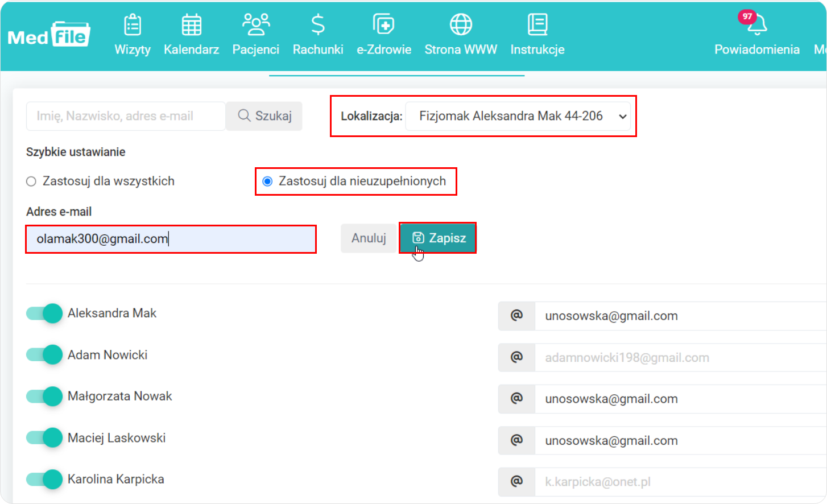Open the Rachunki menu label
This screenshot has height=504, width=827.
[x=318, y=50]
